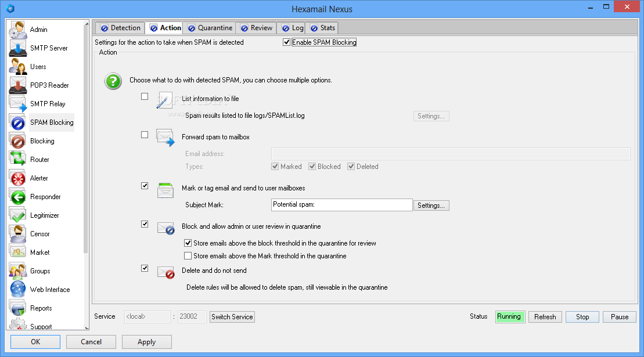Select the SPAM Blocking sidebar icon

18,122
